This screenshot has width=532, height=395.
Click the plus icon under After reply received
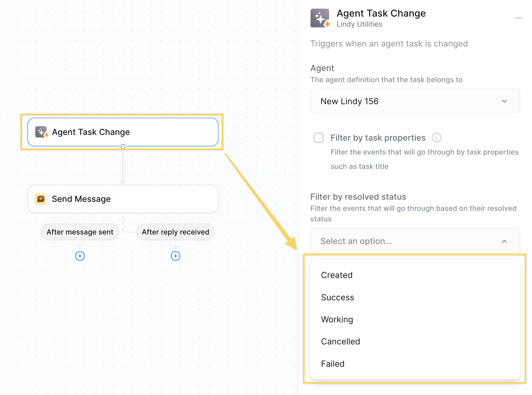click(x=176, y=256)
